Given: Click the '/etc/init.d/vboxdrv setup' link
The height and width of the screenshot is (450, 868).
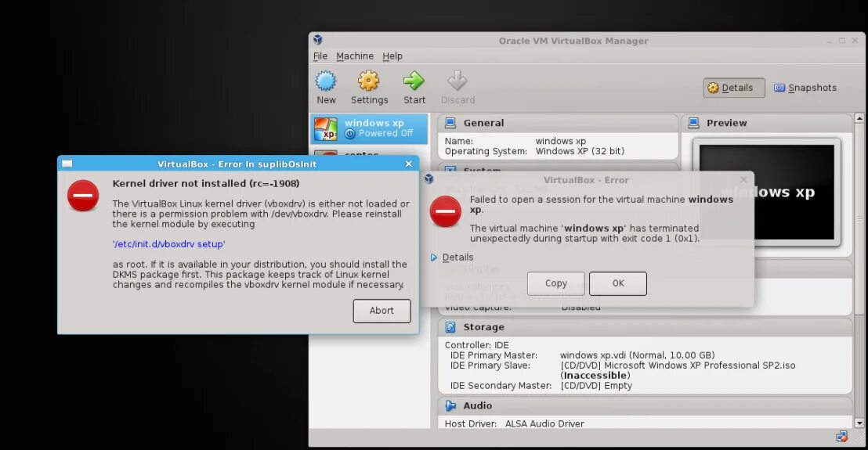Looking at the screenshot, I should coord(169,244).
